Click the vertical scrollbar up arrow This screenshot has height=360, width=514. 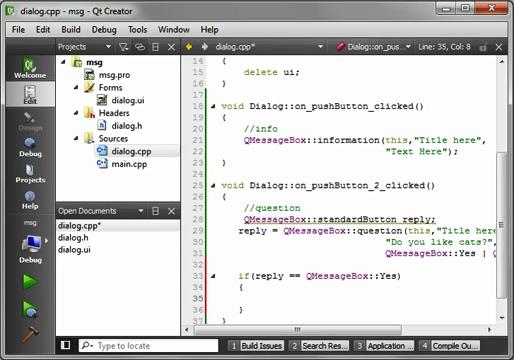coord(502,61)
